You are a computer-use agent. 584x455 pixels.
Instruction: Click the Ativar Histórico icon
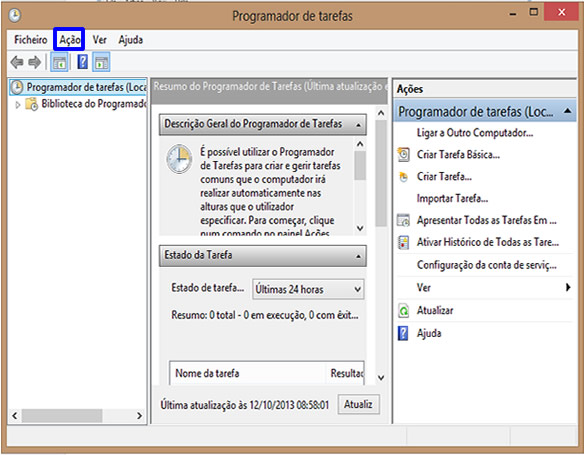(403, 242)
